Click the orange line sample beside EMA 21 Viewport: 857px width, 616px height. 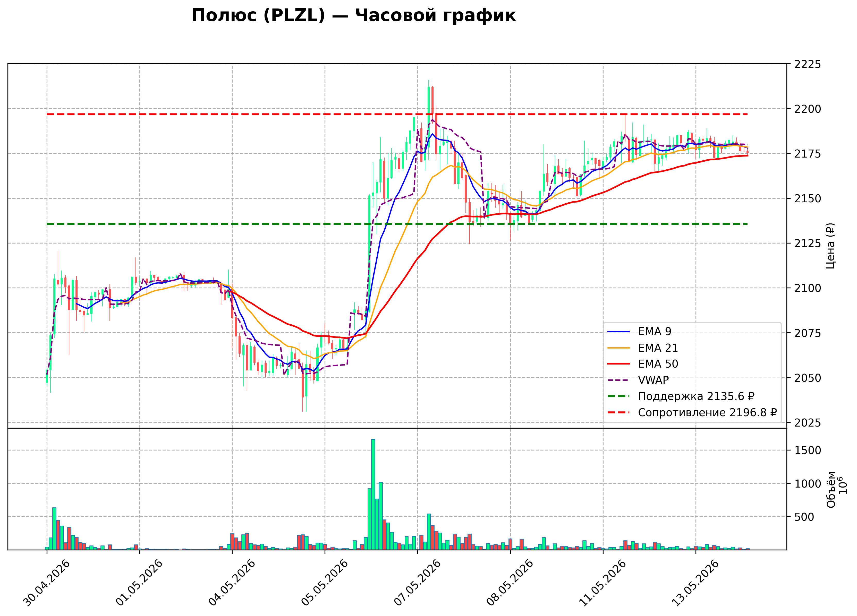point(619,348)
